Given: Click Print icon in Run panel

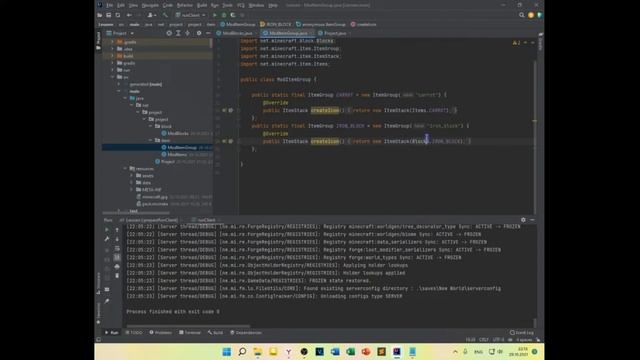Looking at the screenshot, I should [x=117, y=267].
